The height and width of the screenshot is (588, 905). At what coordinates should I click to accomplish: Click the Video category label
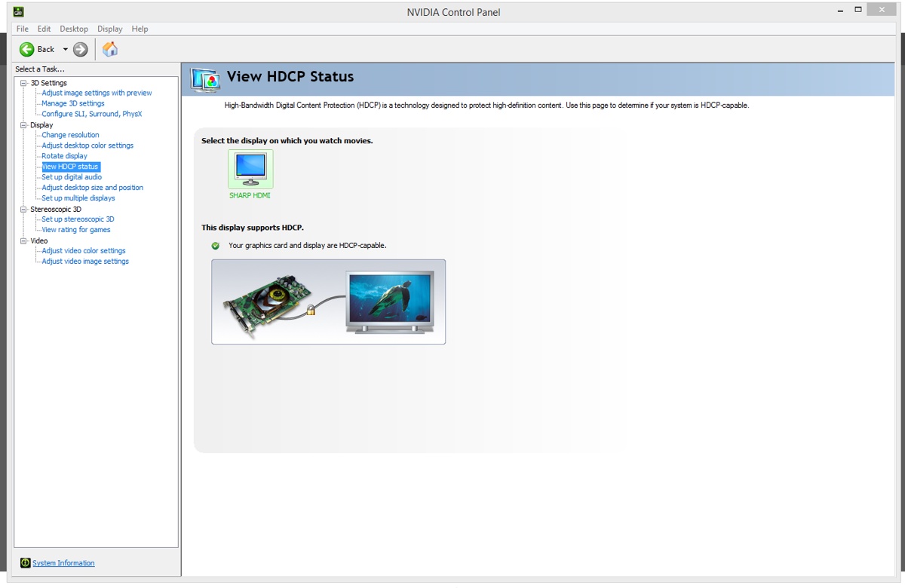point(39,241)
